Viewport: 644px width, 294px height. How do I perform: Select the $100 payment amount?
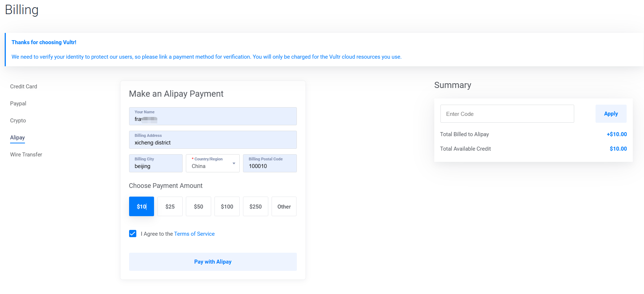pos(227,206)
